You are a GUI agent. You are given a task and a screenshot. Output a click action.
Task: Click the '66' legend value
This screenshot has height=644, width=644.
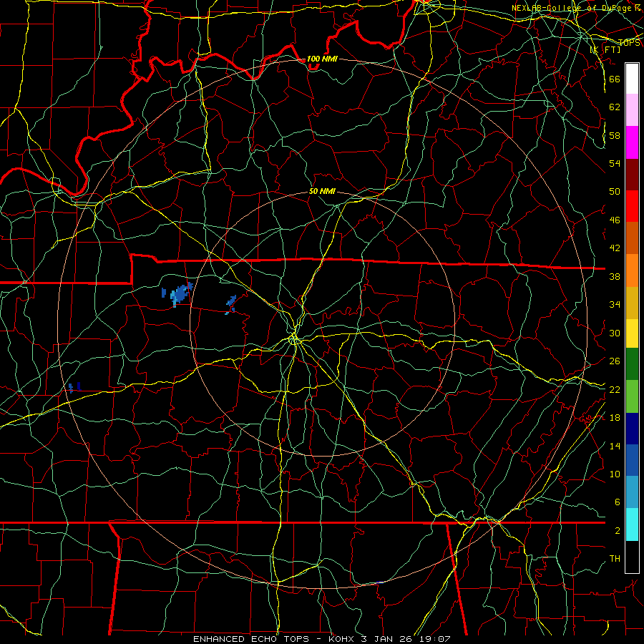[615, 79]
